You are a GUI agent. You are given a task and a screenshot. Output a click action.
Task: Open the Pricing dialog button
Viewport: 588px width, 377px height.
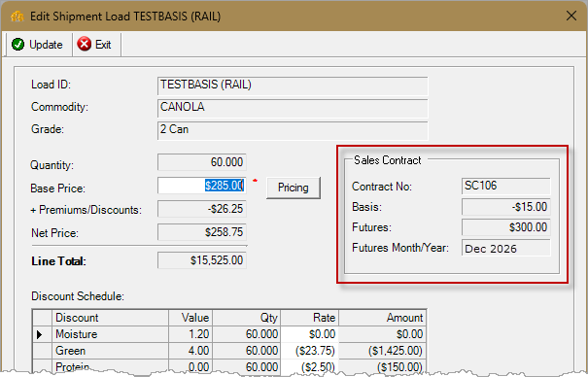[294, 188]
